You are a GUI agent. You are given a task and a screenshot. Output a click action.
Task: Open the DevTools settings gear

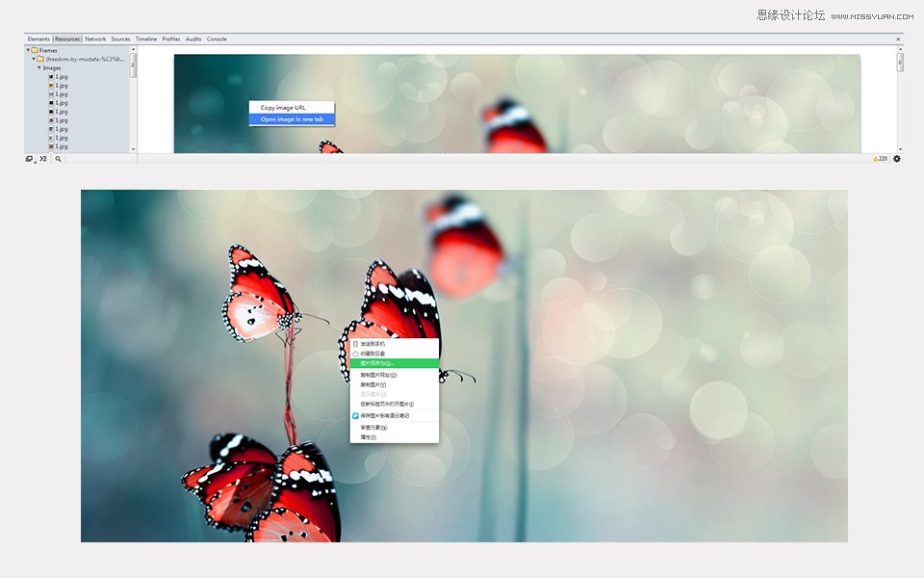[897, 159]
